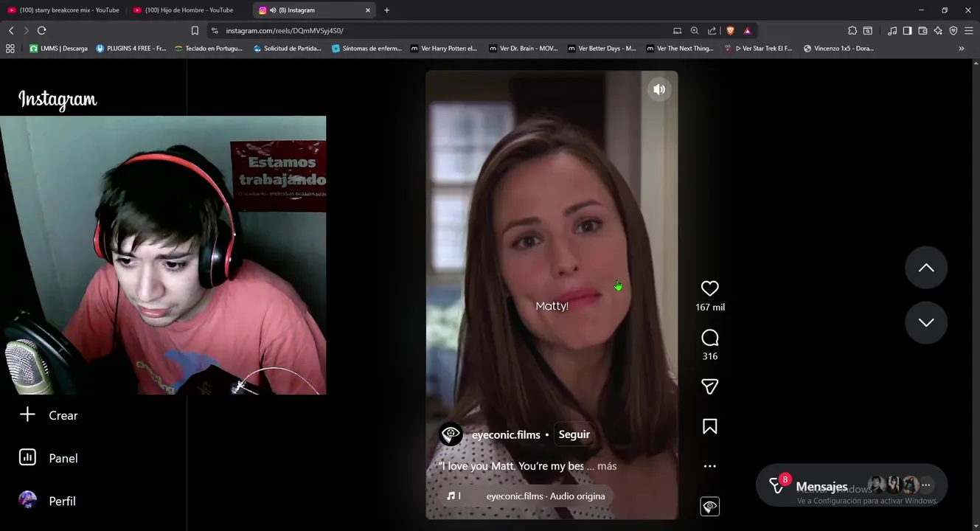Open comments with the speech bubble icon
This screenshot has width=980, height=531.
tap(709, 338)
